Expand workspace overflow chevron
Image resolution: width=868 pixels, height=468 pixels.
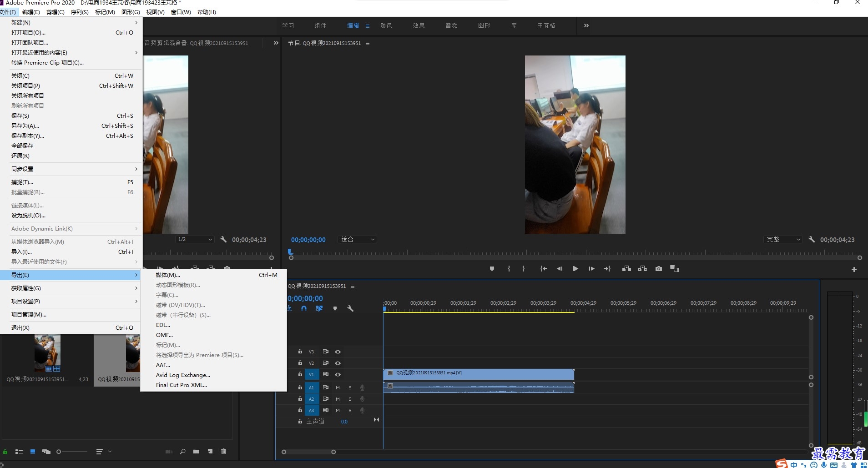[x=586, y=25]
